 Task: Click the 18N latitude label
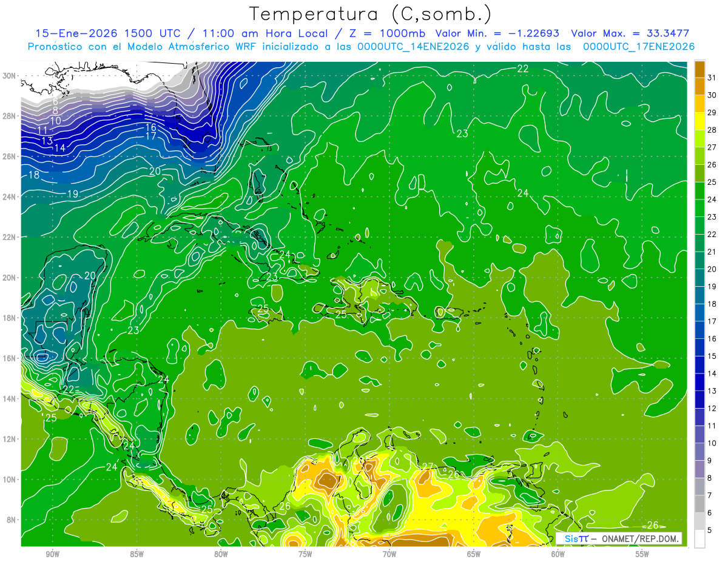[9, 318]
